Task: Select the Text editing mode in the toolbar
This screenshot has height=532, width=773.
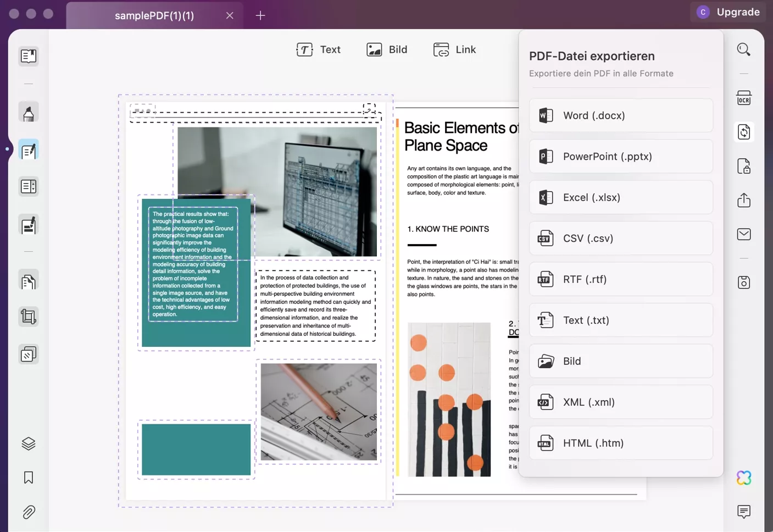Action: pyautogui.click(x=319, y=49)
